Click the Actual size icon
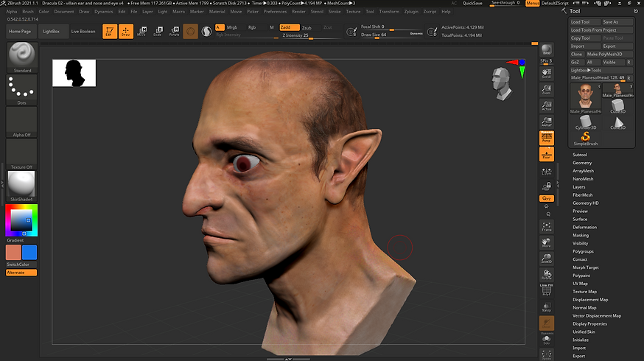This screenshot has height=361, width=644. point(546,106)
